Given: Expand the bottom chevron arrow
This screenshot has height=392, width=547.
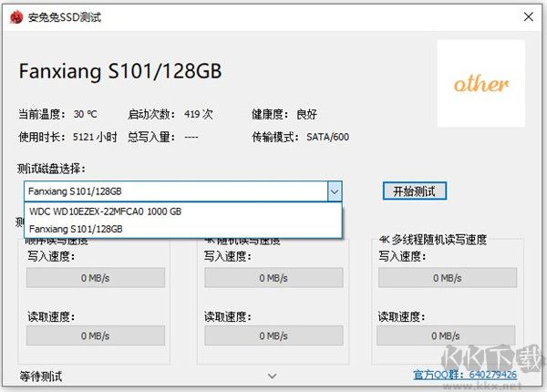Looking at the screenshot, I should 272,376.
